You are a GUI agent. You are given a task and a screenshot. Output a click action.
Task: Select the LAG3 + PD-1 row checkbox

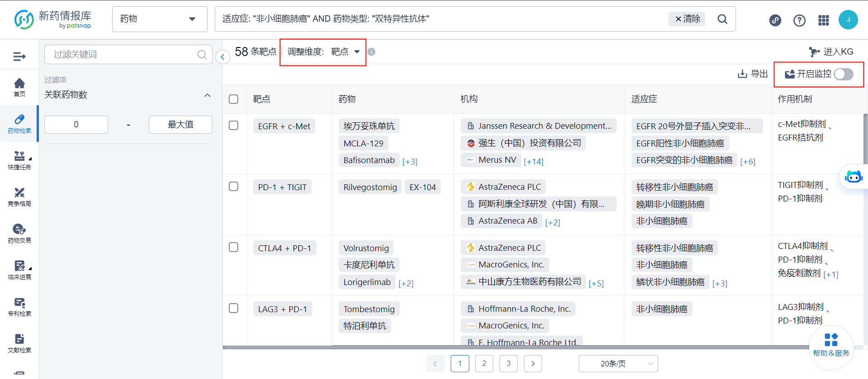pos(233,308)
